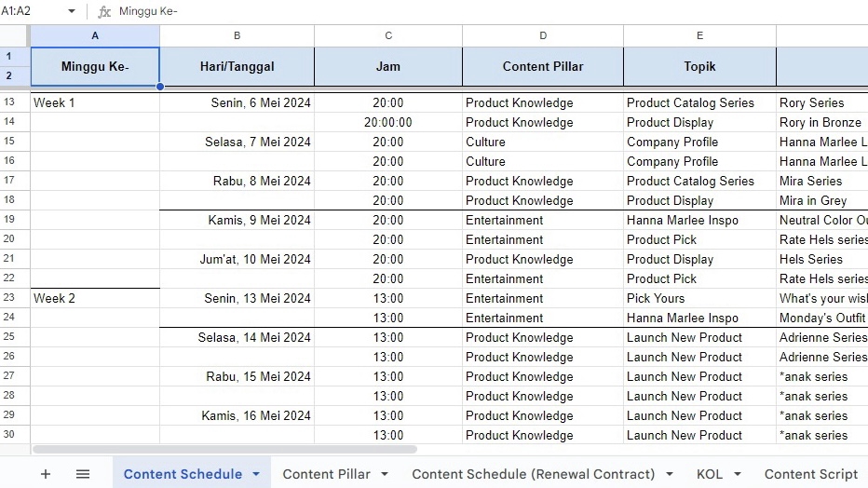The height and width of the screenshot is (488, 868).
Task: Select column A header
Action: tap(95, 36)
